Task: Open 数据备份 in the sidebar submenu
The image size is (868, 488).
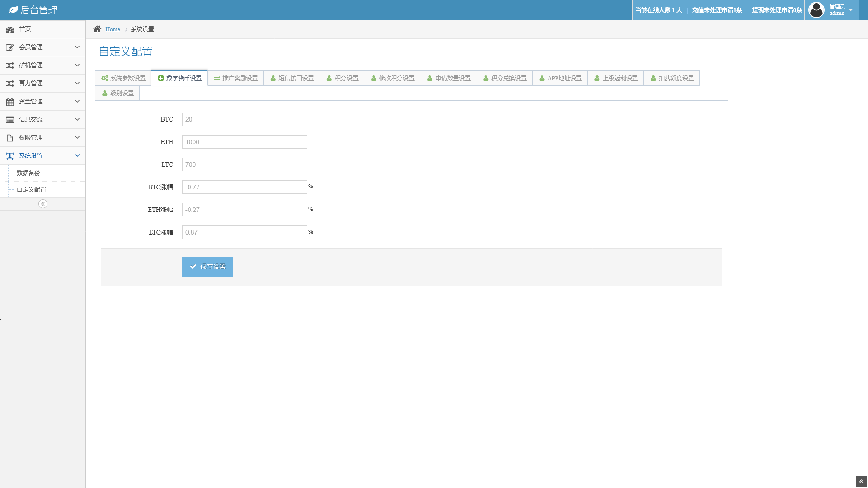Action: 28,173
